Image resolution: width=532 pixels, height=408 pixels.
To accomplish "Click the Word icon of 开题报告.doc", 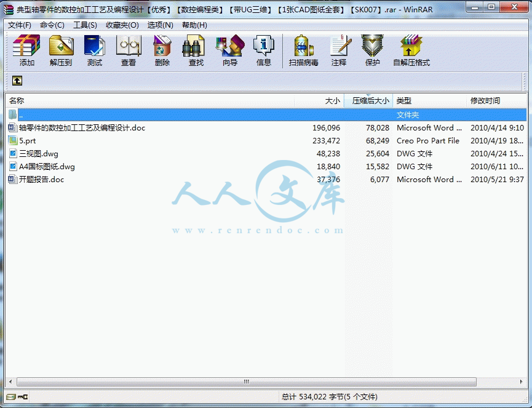I will pyautogui.click(x=12, y=179).
